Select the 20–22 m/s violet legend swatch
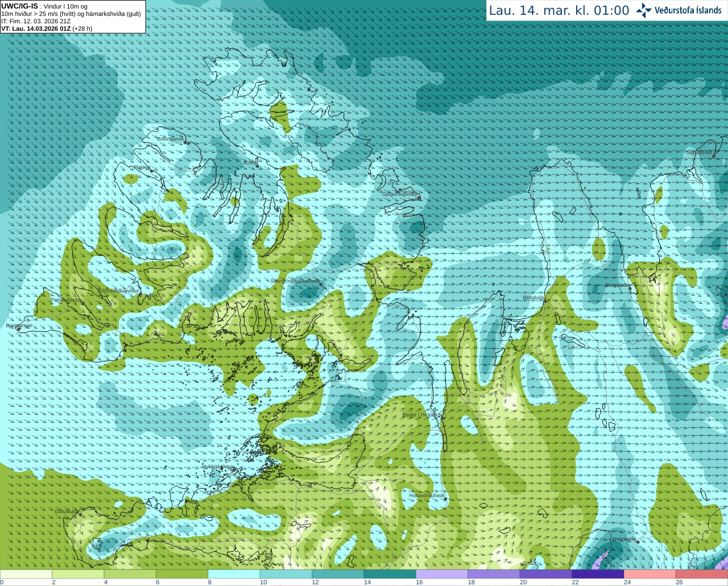Viewport: 728px width, 586px height. 545,574
